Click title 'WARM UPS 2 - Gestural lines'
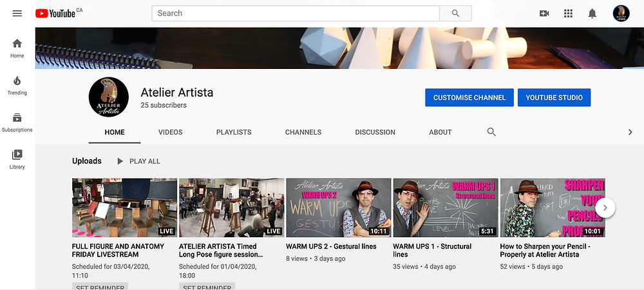 331,246
